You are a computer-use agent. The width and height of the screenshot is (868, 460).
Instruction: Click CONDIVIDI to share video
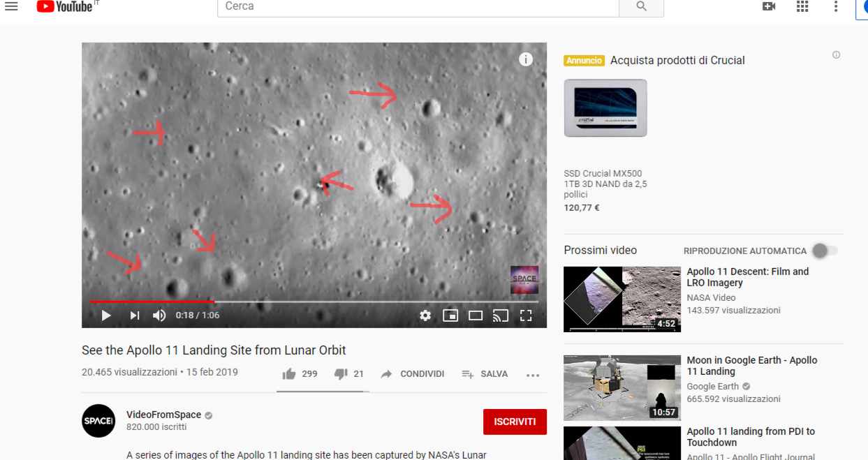coord(413,374)
